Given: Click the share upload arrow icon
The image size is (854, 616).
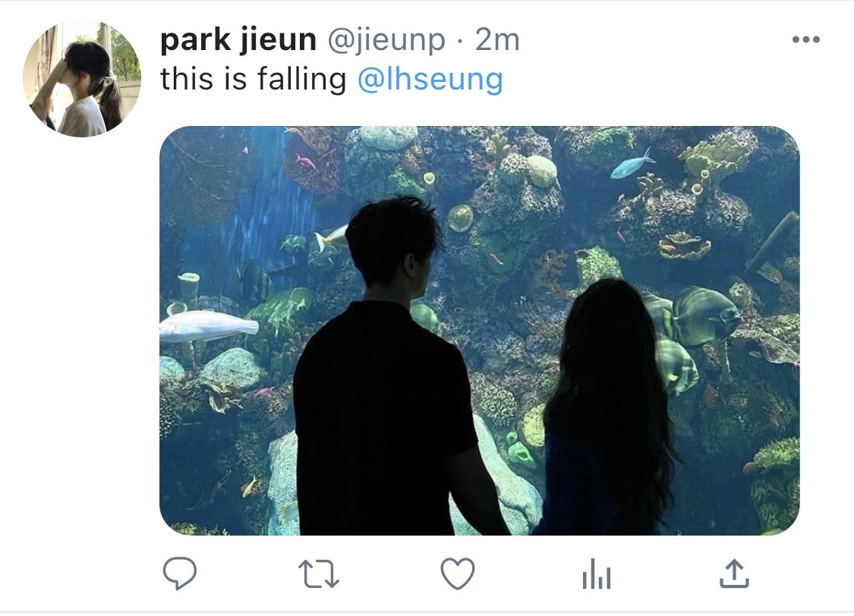Looking at the screenshot, I should click(x=734, y=574).
